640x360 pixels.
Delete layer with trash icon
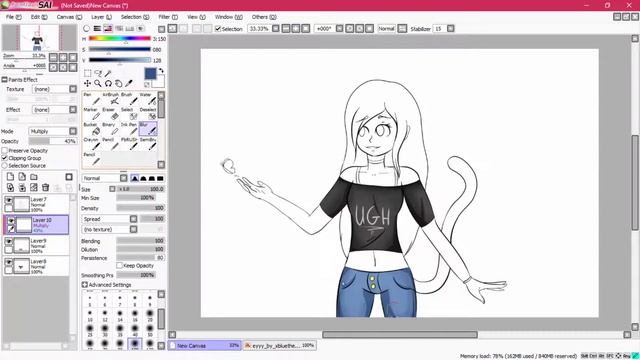[46, 188]
